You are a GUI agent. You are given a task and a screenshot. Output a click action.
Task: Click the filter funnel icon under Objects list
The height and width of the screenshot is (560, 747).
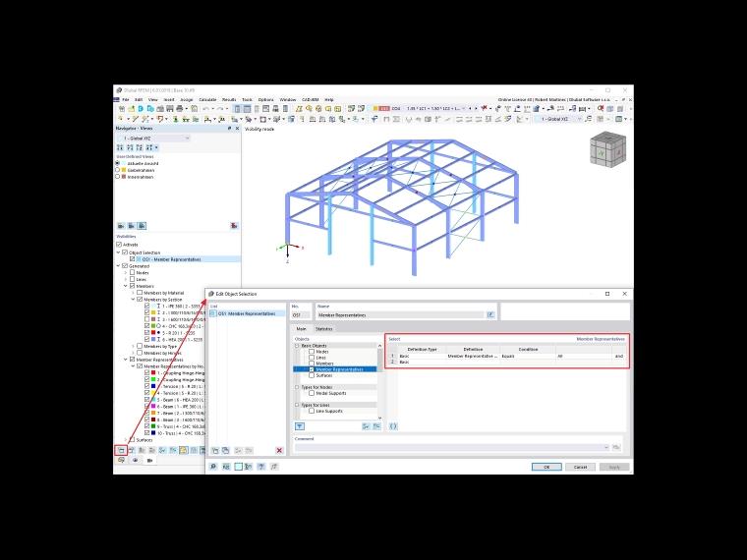point(299,426)
